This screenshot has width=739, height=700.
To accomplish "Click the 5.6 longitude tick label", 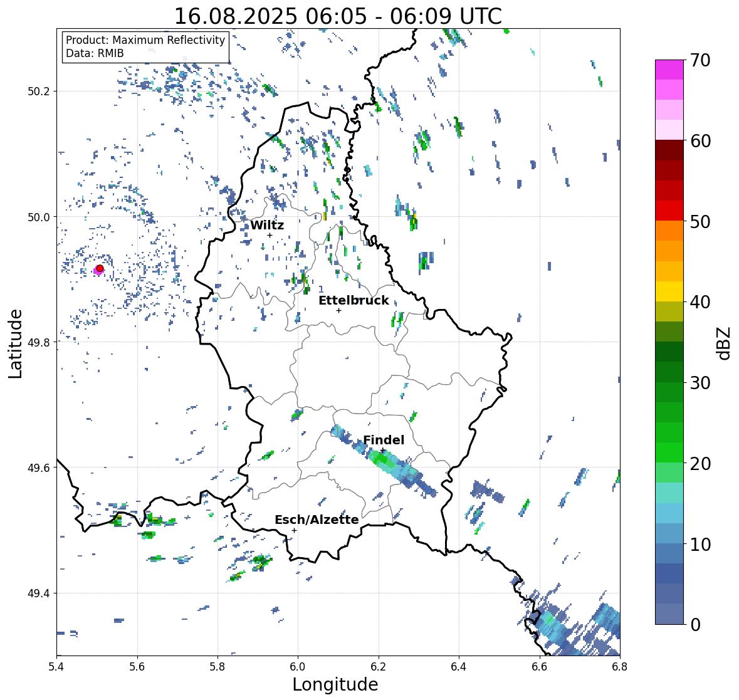I will coord(137,667).
